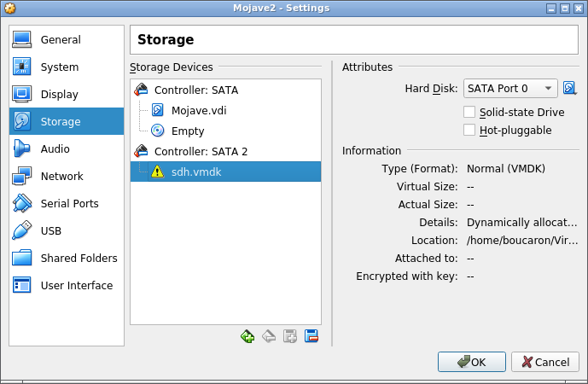Click the remove attachment icon

pos(311,336)
